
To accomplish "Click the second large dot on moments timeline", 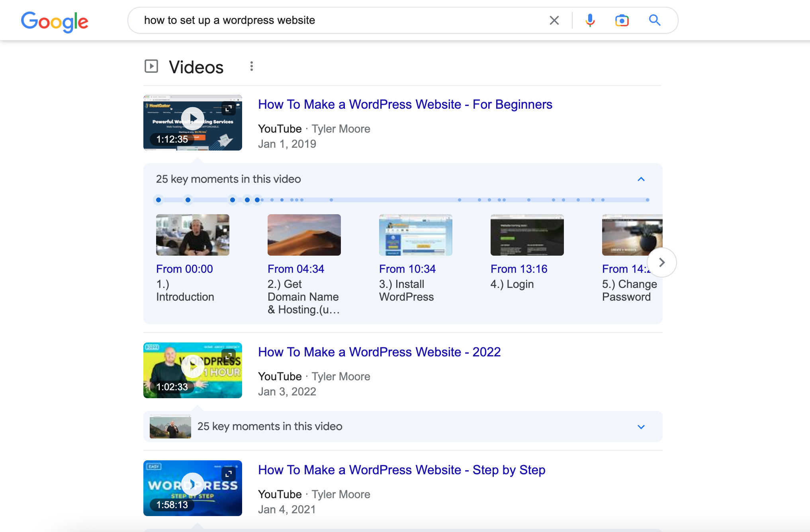I will coord(188,200).
